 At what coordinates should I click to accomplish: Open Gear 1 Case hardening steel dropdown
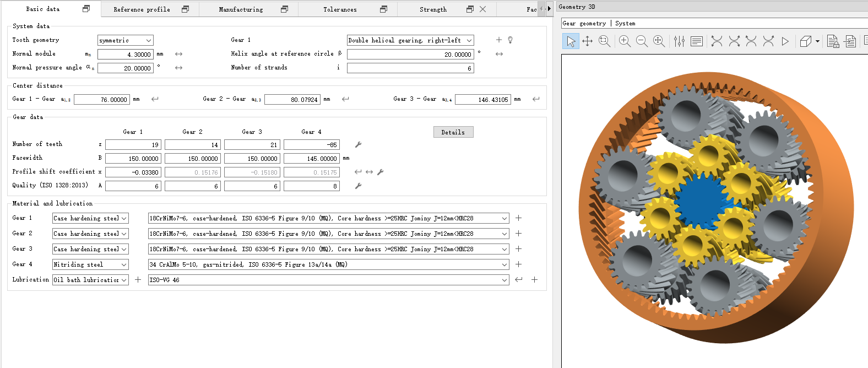click(90, 218)
